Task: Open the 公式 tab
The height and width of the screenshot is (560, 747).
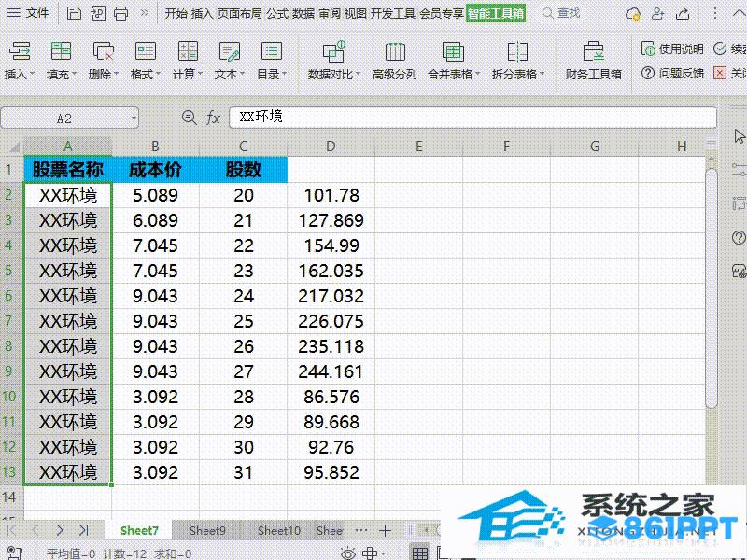Action: pyautogui.click(x=276, y=13)
